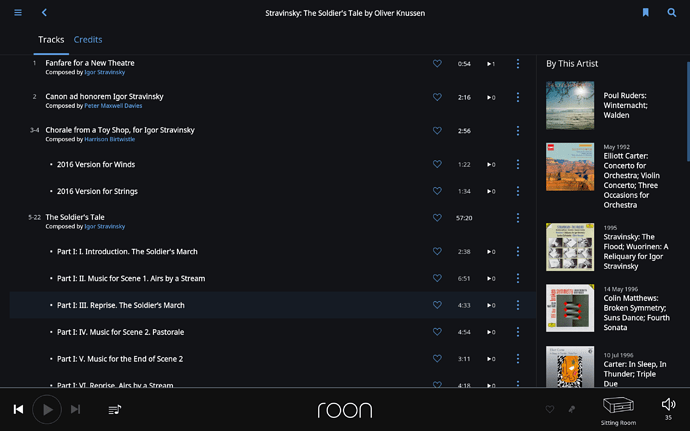Open more options for Part I: III. Reprise

tap(518, 305)
